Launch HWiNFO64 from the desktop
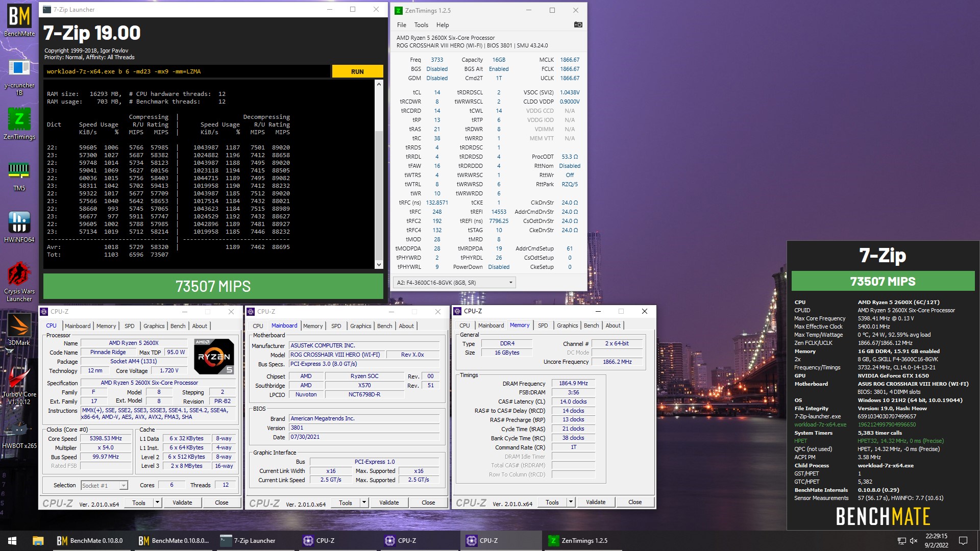The width and height of the screenshot is (980, 551). pos(19,227)
